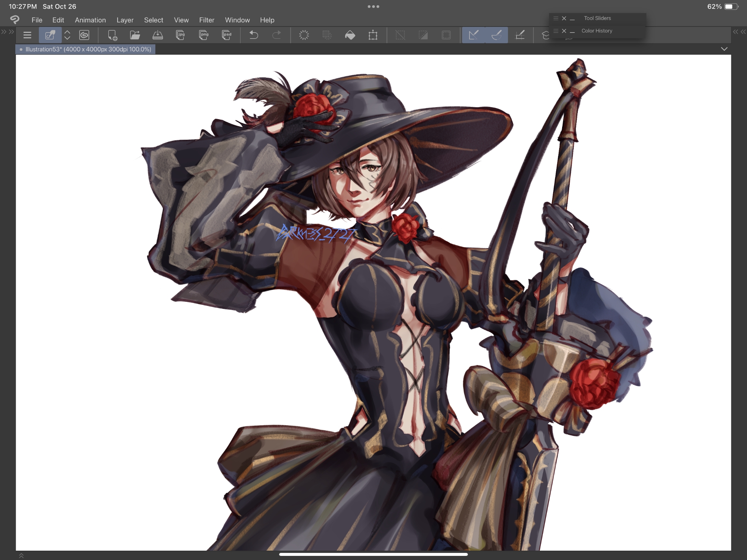
Task: Export as PNG using toolbar icon
Action: coord(204,35)
